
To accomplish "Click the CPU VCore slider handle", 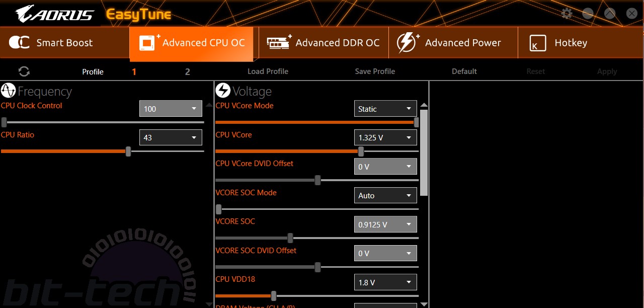I will [361, 151].
